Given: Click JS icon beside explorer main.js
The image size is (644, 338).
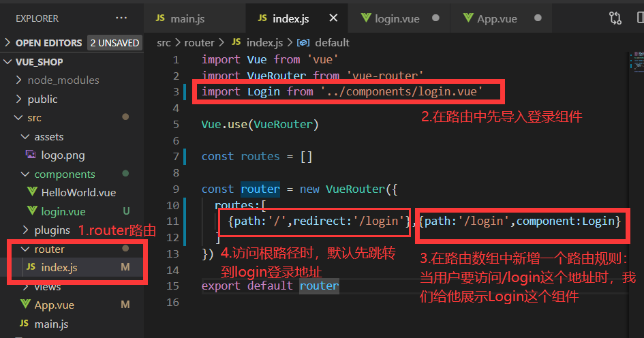Looking at the screenshot, I should [x=25, y=323].
